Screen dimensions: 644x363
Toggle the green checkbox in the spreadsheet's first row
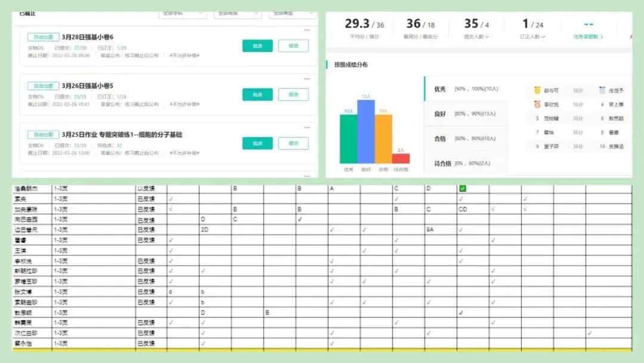pos(463,188)
